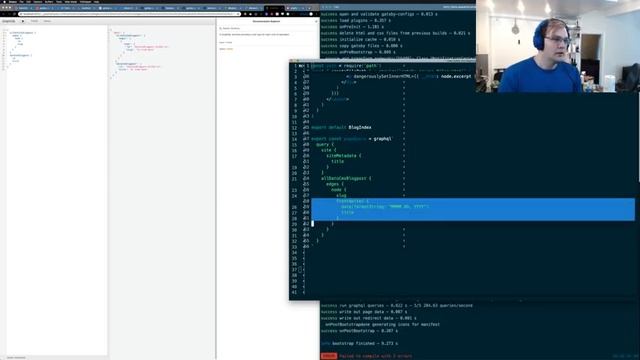Image resolution: width=640 pixels, height=360 pixels.
Task: Click 'allDatoCmsBlogpost' in GraphiQL query editor
Action: click(22, 33)
